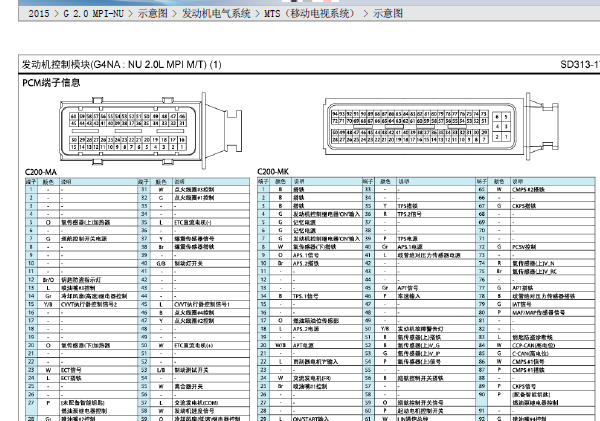Viewport: 600px width, 421px height.
Task: Click TPS.2信号 cell at terminal 36
Action: click(x=410, y=214)
